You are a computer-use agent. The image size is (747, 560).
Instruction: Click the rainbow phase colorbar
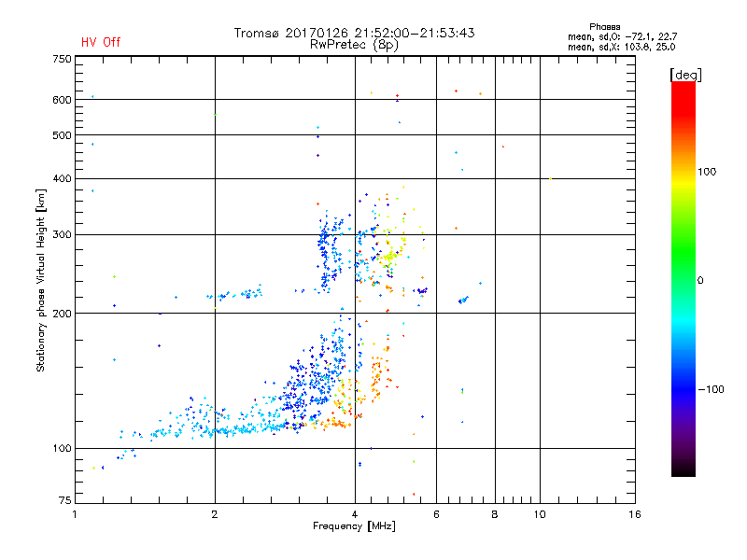pos(684,278)
